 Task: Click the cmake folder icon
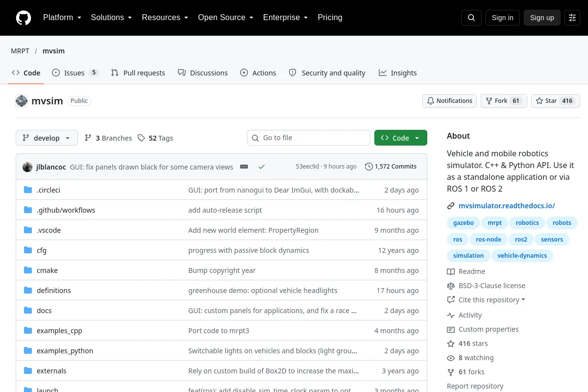[x=28, y=270]
